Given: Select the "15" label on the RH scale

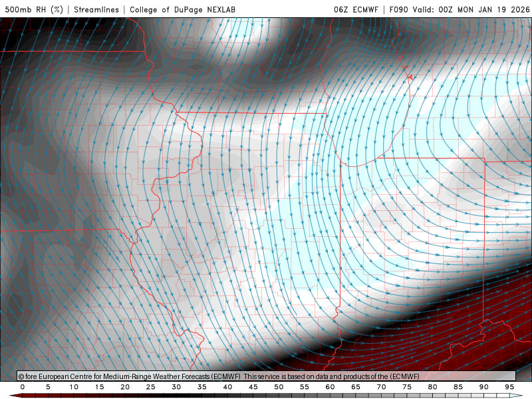Looking at the screenshot, I should pyautogui.click(x=99, y=387).
